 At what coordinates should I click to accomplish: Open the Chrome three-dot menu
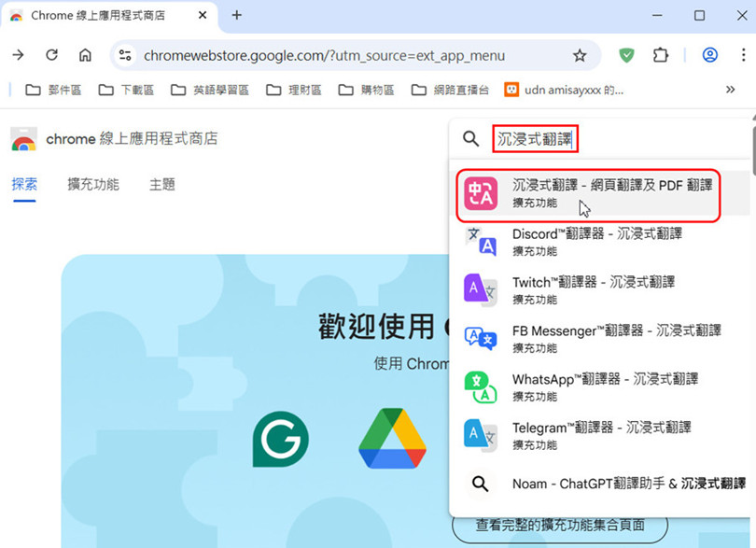click(743, 55)
